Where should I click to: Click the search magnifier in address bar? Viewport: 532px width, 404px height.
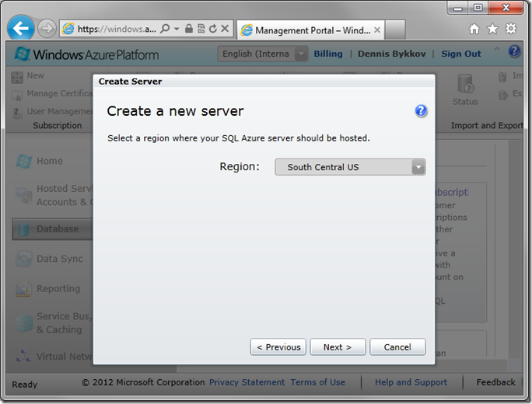[x=165, y=29]
